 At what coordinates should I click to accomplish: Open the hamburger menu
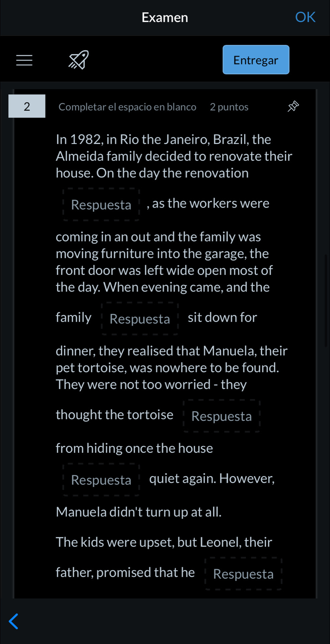pyautogui.click(x=24, y=60)
